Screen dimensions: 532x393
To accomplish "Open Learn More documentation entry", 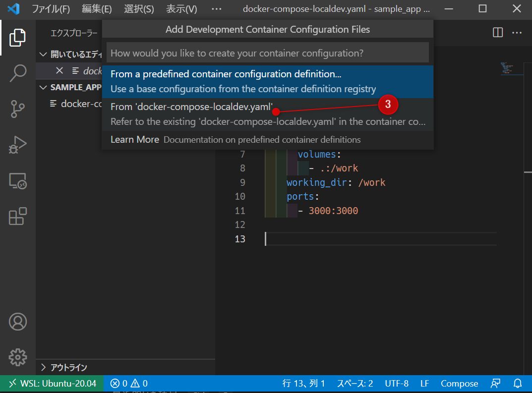I will tap(268, 140).
